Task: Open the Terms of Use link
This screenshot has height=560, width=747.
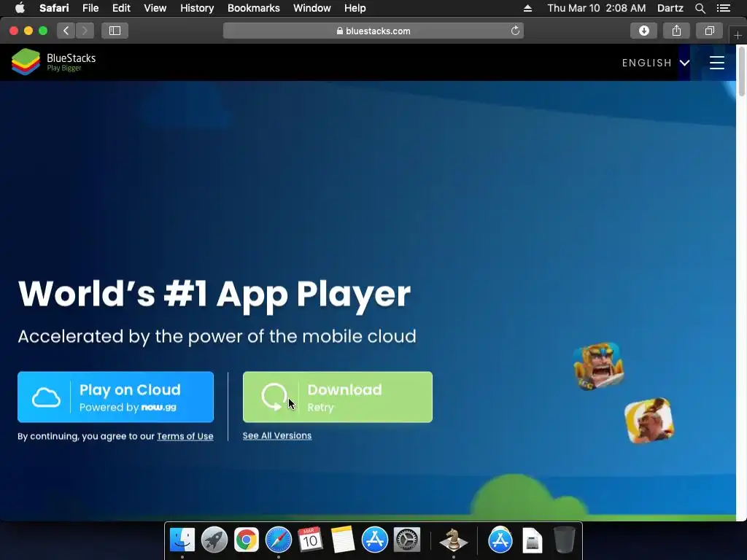Action: 185,436
